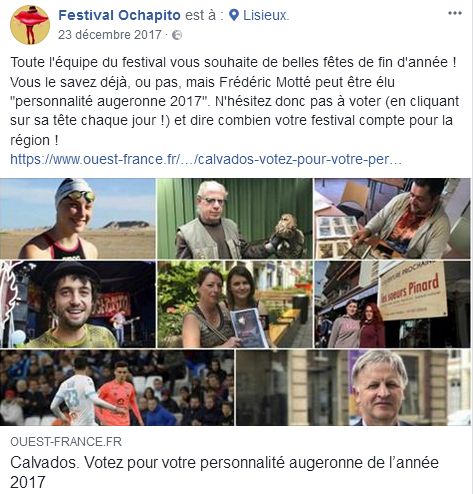Click the public audience globe icon
This screenshot has width=473, height=494.
(177, 35)
